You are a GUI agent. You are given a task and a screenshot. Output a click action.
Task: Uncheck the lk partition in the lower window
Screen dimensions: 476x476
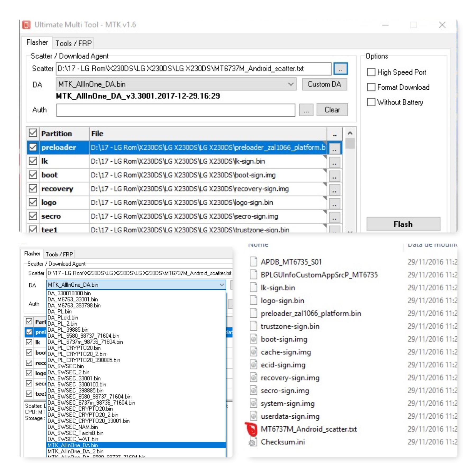(x=29, y=342)
